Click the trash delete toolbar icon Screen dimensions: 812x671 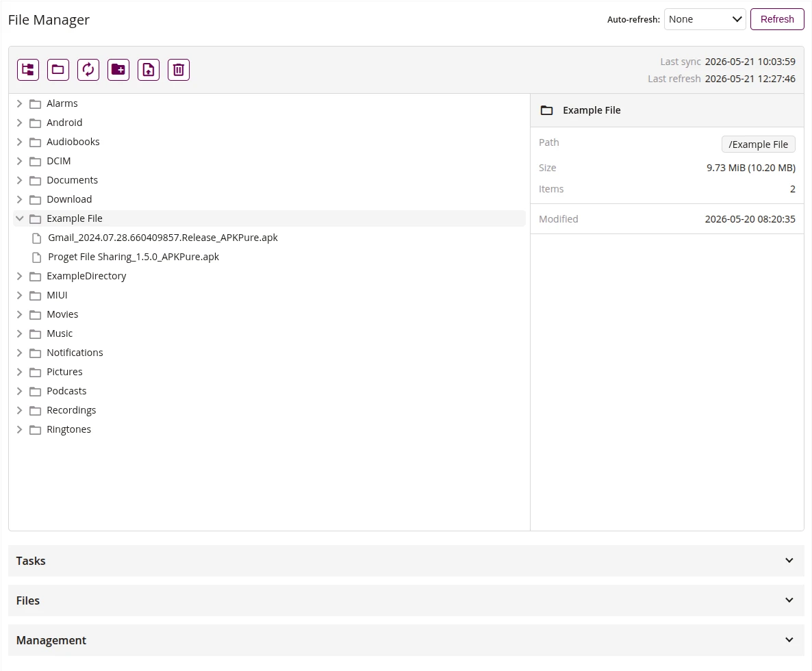click(x=179, y=69)
